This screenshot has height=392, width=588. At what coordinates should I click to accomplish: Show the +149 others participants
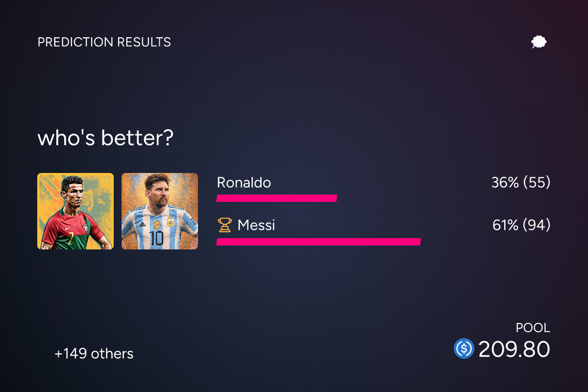click(x=94, y=354)
